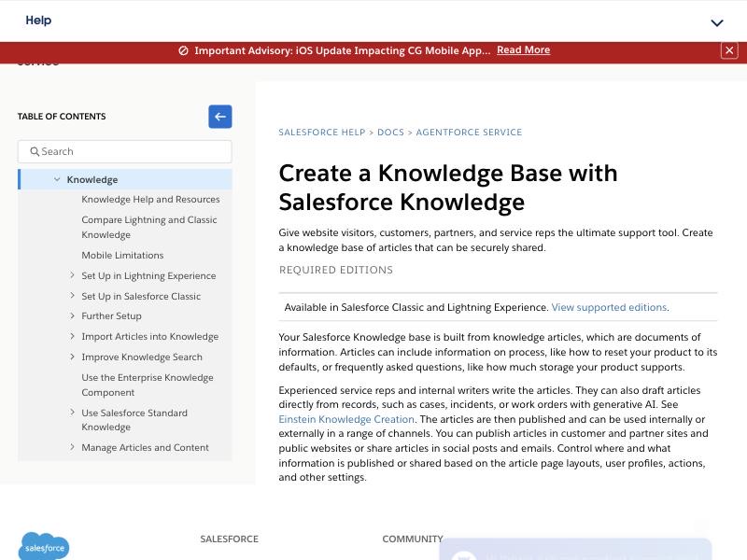The height and width of the screenshot is (560, 747).
Task: Click the COMMUNITY footer column heading
Action: tap(413, 539)
